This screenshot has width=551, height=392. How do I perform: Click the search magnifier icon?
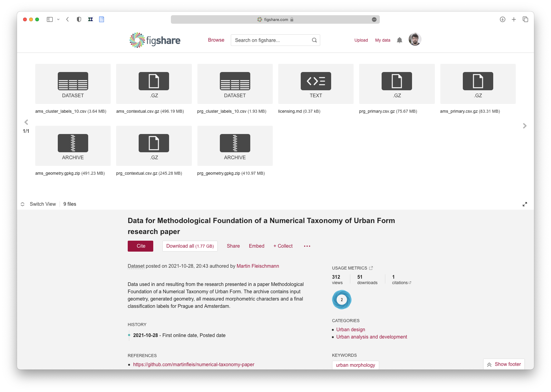314,40
